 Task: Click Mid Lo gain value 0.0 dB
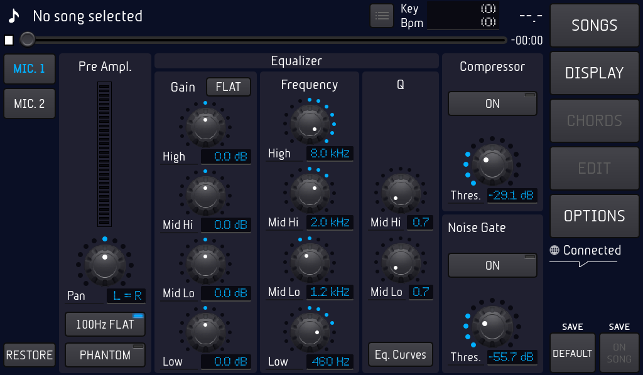tap(226, 293)
